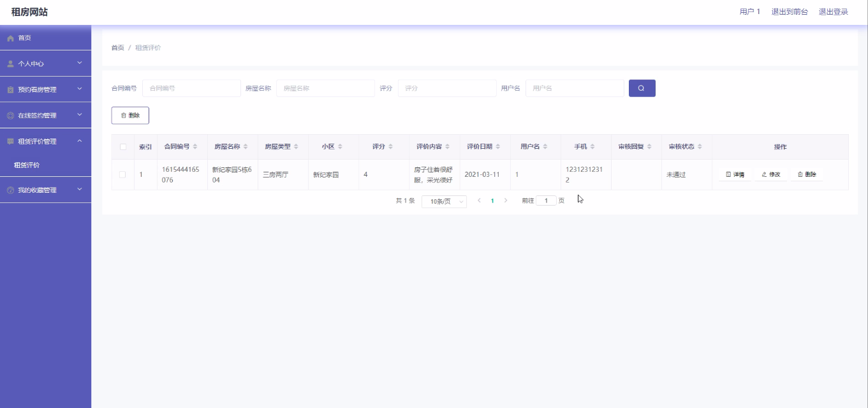Open 我的收藏管理 in sidebar
This screenshot has width=868, height=408.
click(45, 190)
